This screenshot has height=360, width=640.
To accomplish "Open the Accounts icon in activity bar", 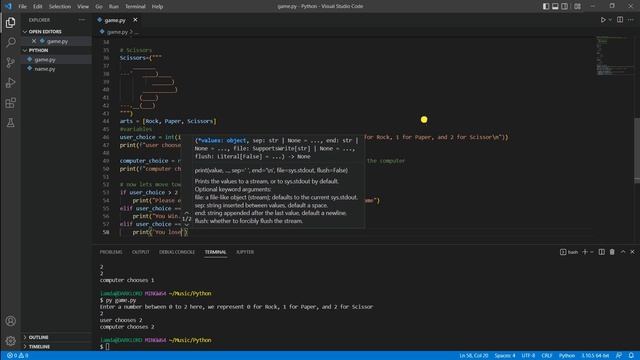I will 11,321.
